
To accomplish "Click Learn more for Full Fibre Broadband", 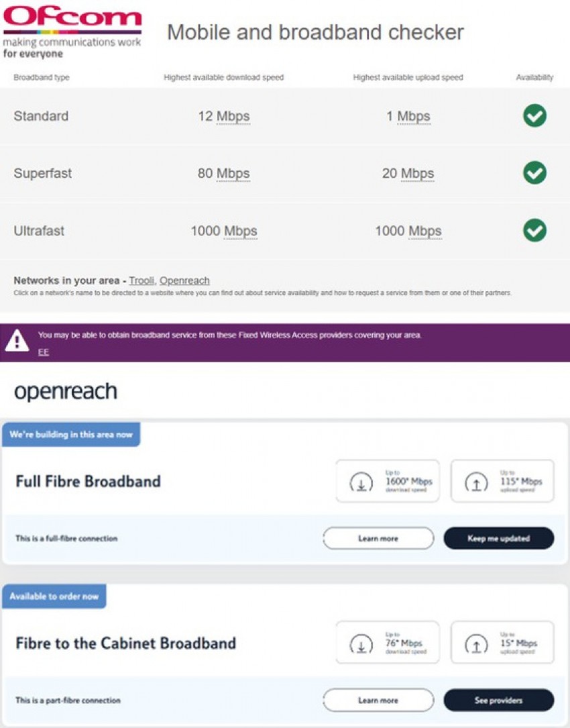I will point(378,538).
